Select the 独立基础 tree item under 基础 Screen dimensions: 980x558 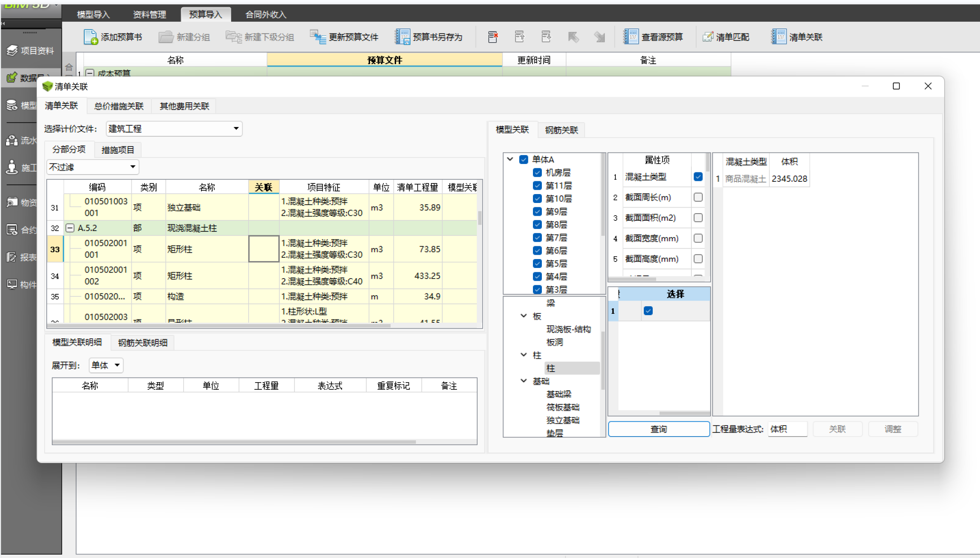(563, 420)
